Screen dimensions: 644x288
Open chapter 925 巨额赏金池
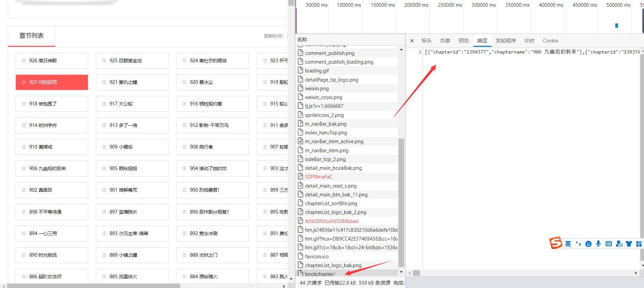132,61
